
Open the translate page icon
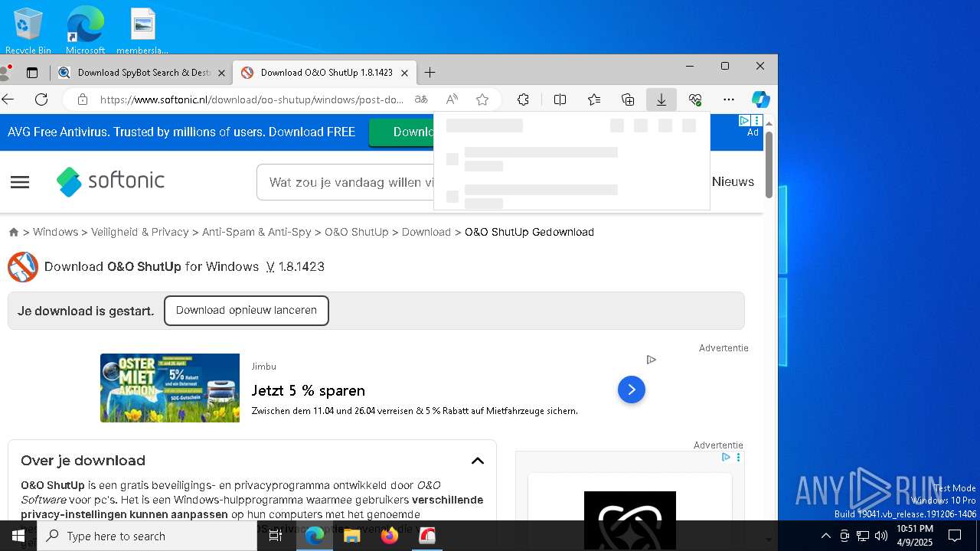(x=421, y=99)
